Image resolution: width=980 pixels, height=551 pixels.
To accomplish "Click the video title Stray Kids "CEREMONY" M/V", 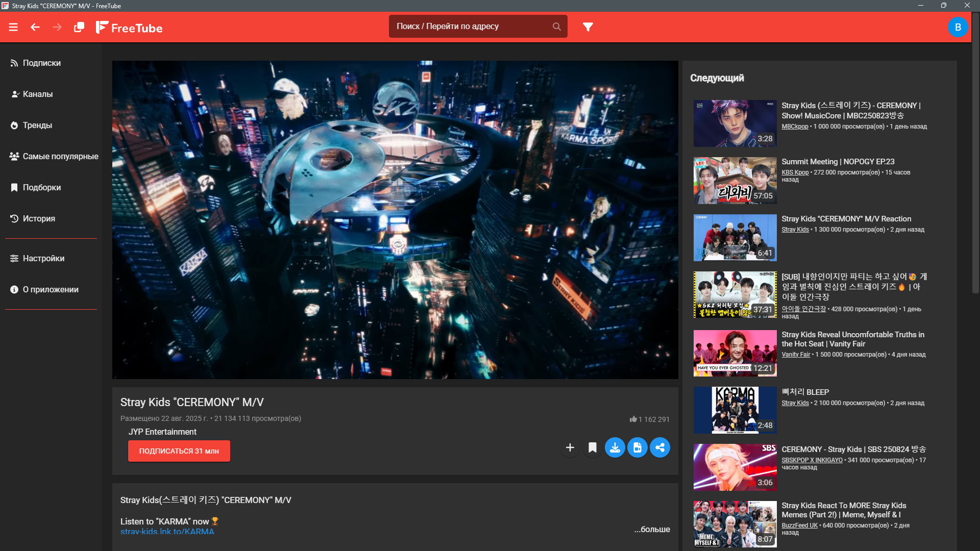I will 192,403.
